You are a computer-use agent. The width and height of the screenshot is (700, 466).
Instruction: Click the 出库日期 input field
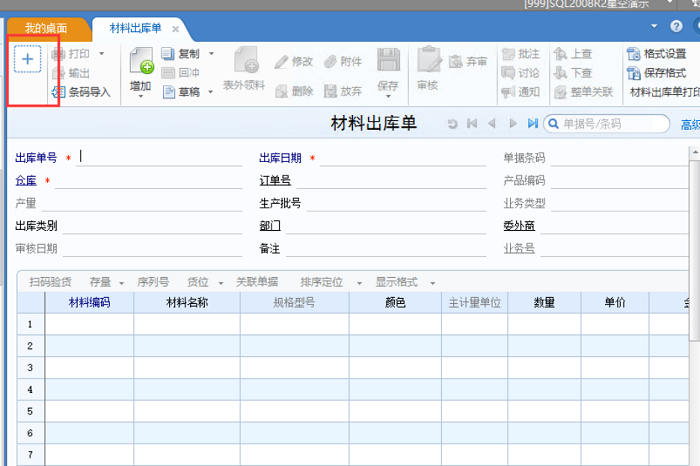click(x=403, y=157)
